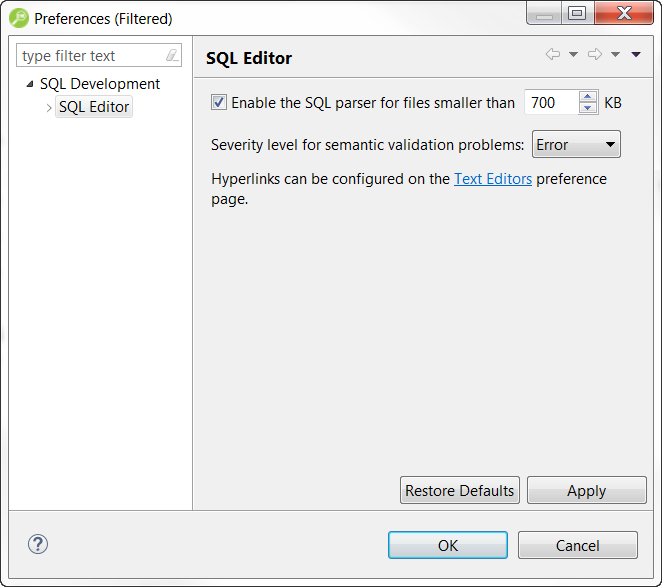Click the Preferences window title icon
662x587 pixels.
(19, 18)
